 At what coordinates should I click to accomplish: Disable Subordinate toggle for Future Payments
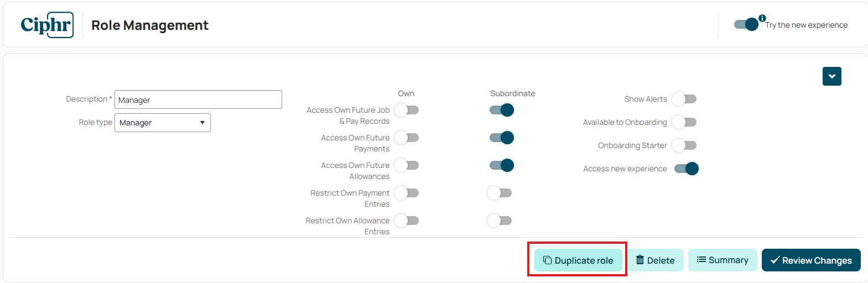coord(502,138)
